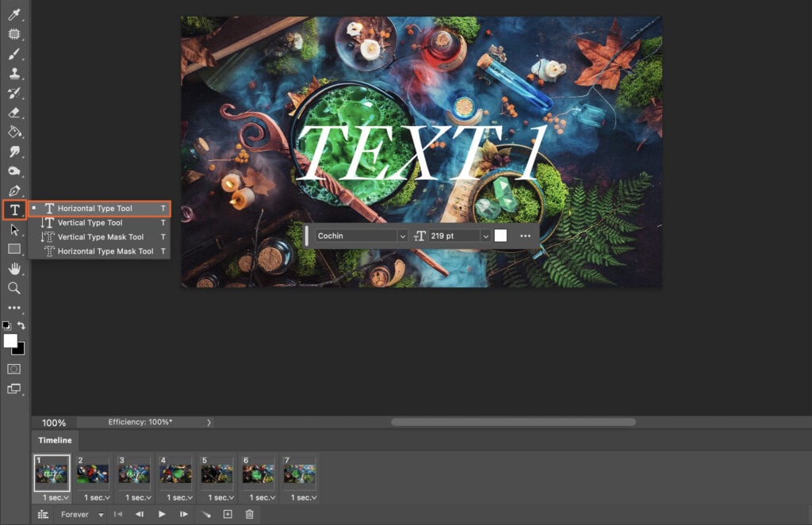Open the Forever loop count dropdown
Screen dimensions: 812x525
tap(101, 515)
